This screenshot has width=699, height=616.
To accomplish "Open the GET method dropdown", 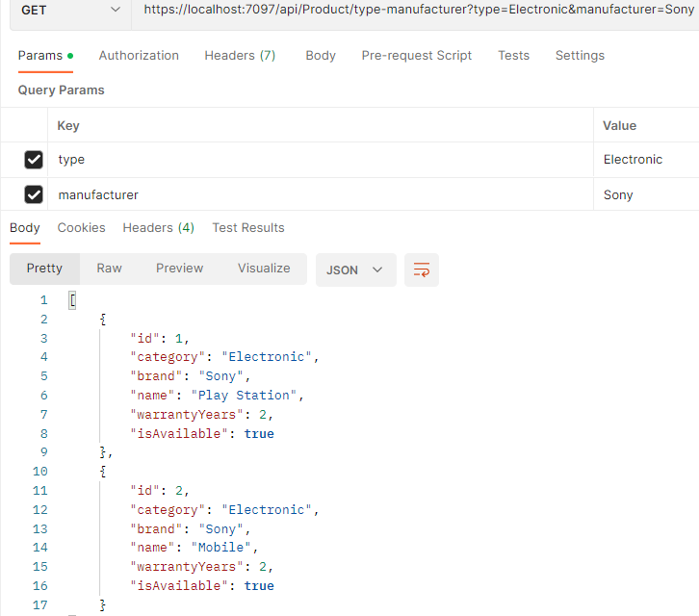I will point(65,10).
